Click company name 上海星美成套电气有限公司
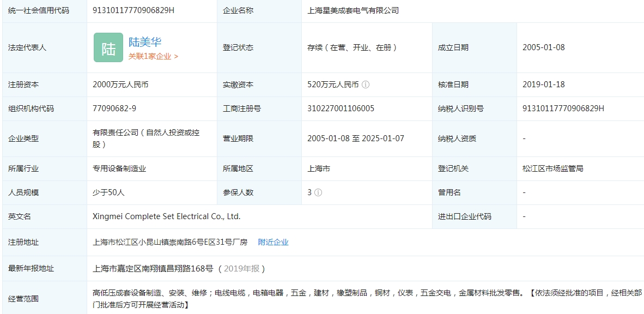Image resolution: width=644 pixels, height=314 pixels. [353, 10]
